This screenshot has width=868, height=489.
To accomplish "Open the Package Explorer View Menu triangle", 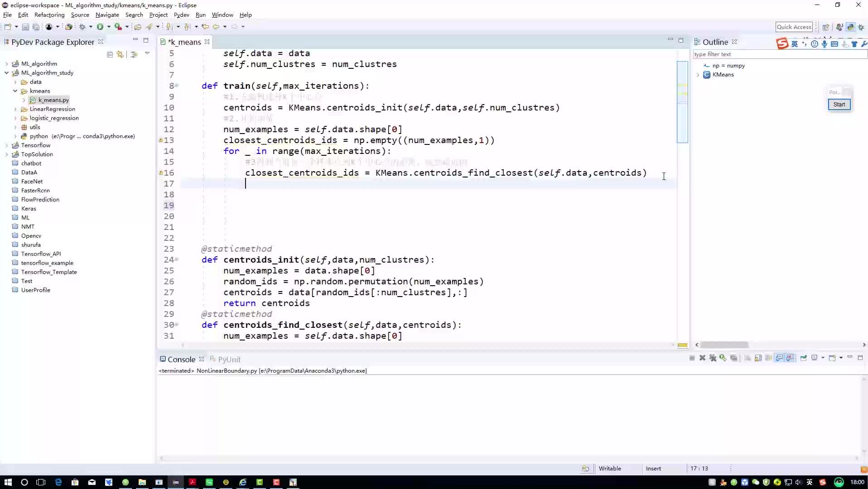I will 147,53.
